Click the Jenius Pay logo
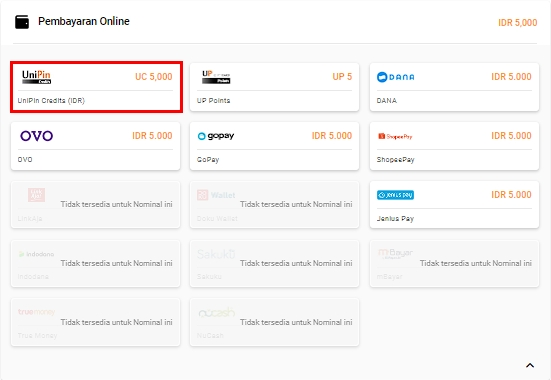Screen dimensions: 551x380 click(395, 195)
